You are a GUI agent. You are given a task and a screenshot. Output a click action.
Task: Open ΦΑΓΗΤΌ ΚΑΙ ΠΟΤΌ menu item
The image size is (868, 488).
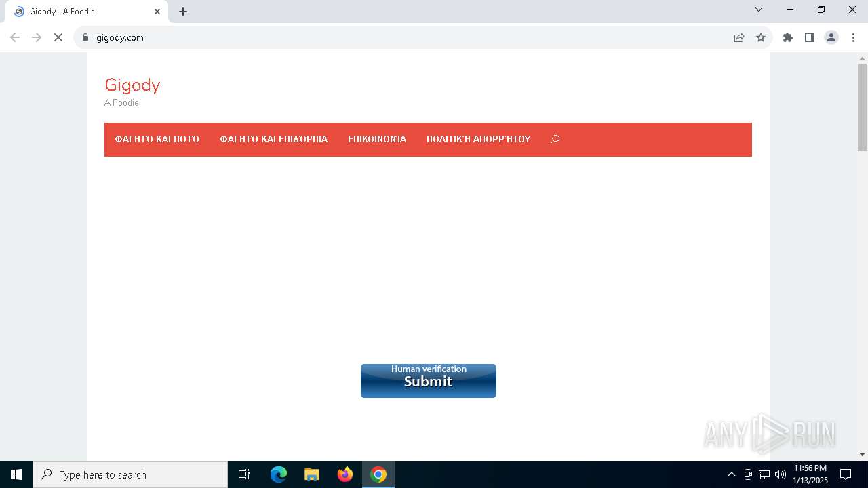[x=157, y=139]
